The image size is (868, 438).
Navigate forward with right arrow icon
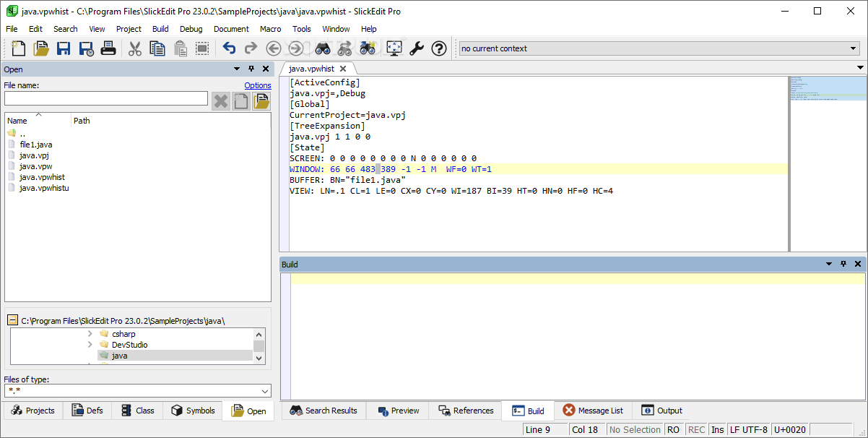295,48
